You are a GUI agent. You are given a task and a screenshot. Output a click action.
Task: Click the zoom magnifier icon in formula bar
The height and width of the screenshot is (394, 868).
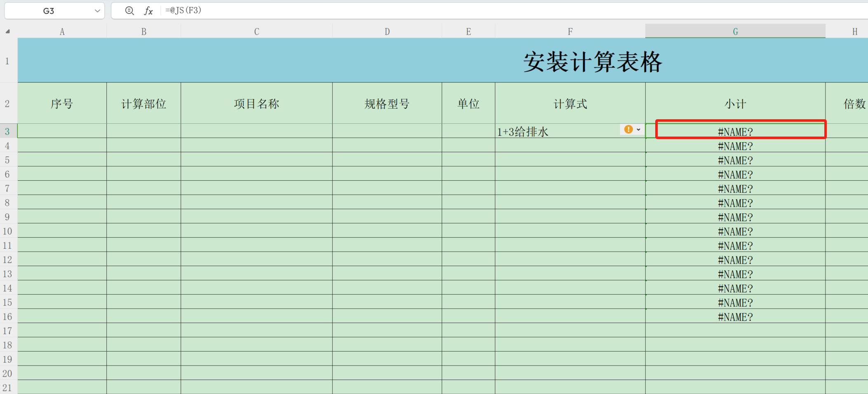(129, 11)
